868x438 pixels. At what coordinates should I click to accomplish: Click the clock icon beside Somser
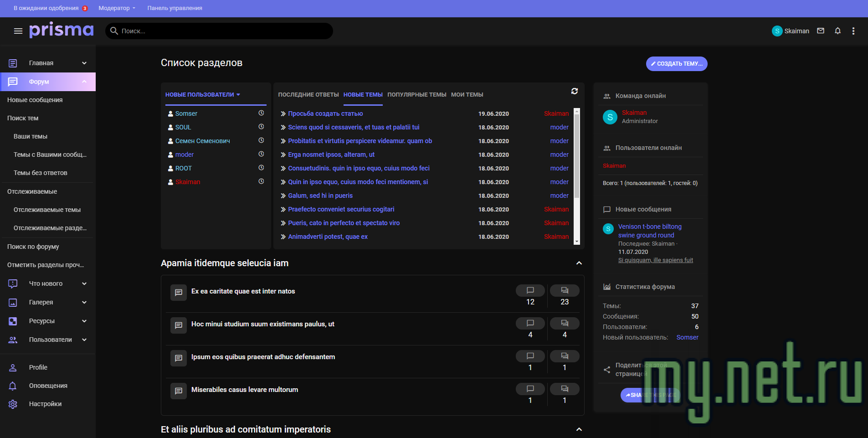click(x=261, y=113)
